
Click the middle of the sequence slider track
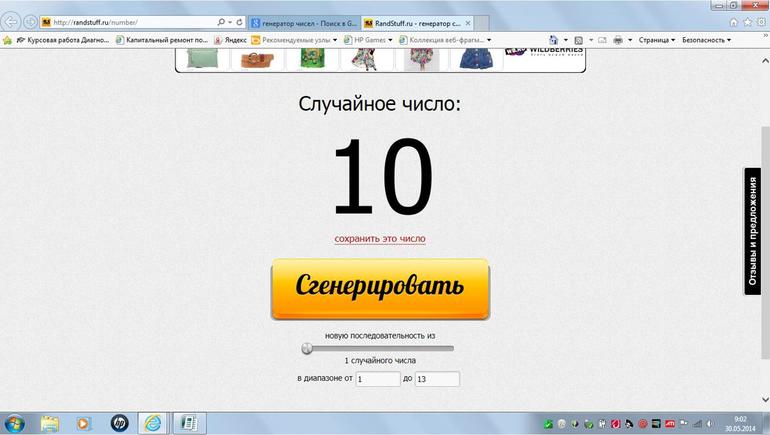click(378, 349)
